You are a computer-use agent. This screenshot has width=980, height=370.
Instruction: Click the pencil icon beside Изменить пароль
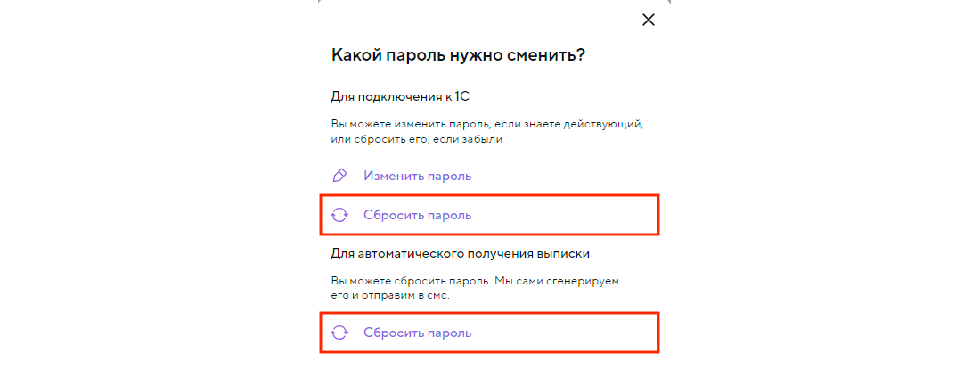339,176
